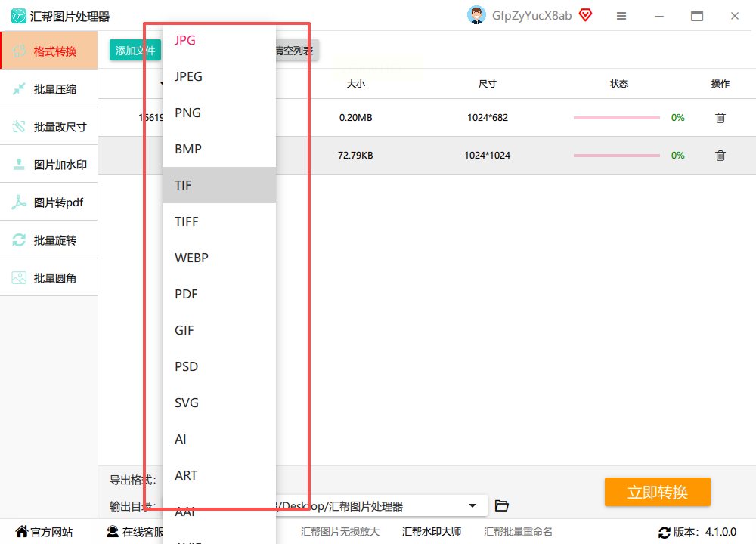
Task: Click the version refresh icon
Action: pos(665,533)
